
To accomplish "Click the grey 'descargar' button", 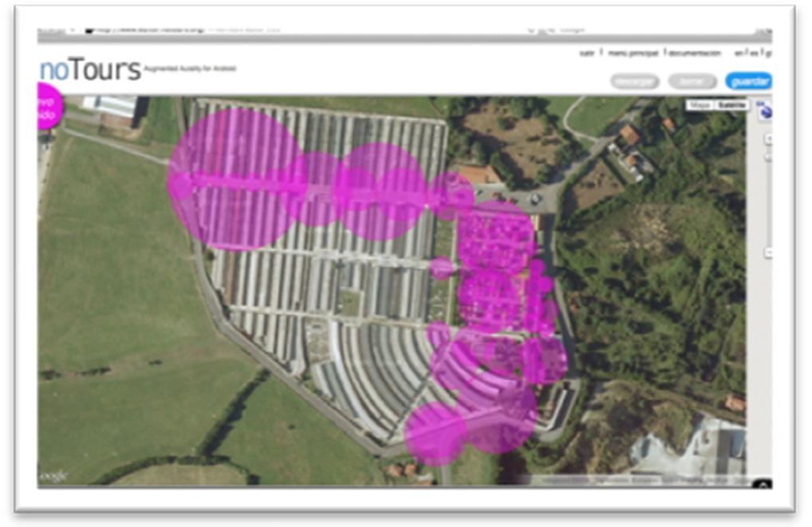I will pos(635,81).
